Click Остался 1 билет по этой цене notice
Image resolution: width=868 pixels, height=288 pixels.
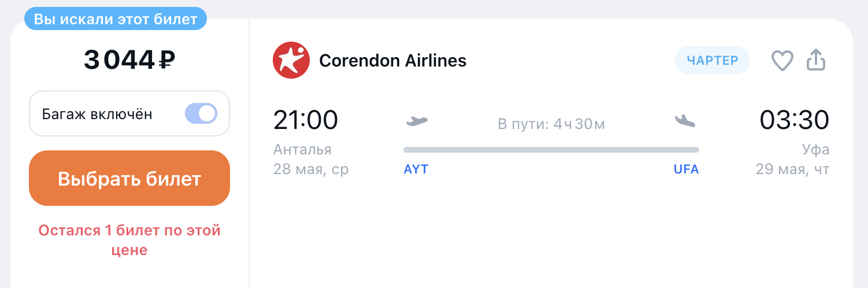pos(129,241)
